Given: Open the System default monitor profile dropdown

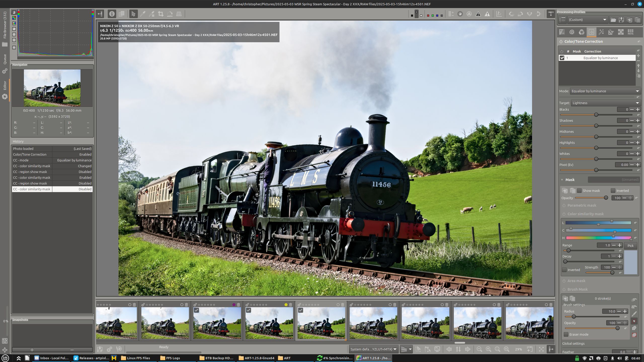Looking at the screenshot, I should 374,349.
